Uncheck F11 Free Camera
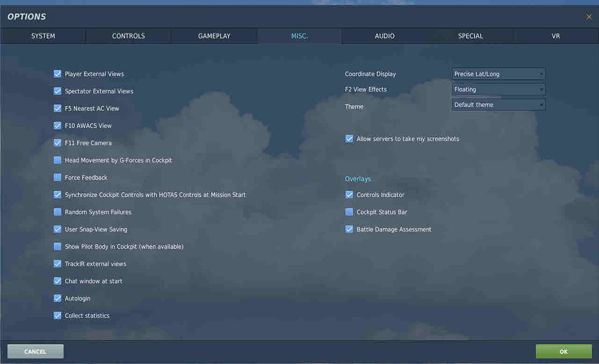The height and width of the screenshot is (364, 599). 58,143
